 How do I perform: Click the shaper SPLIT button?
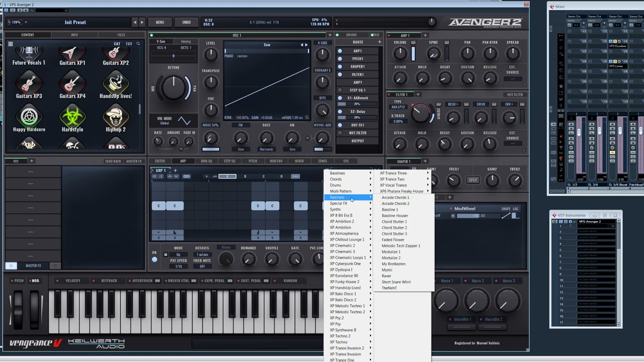coord(473,180)
